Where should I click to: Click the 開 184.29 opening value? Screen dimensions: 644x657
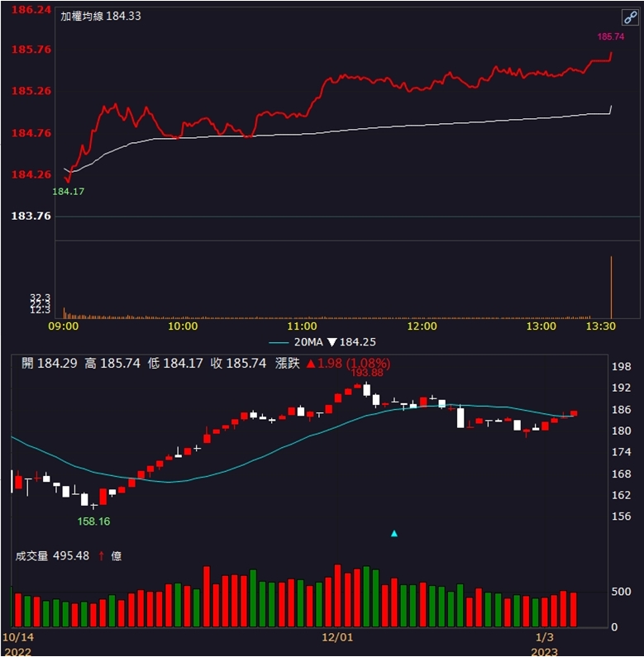50,363
